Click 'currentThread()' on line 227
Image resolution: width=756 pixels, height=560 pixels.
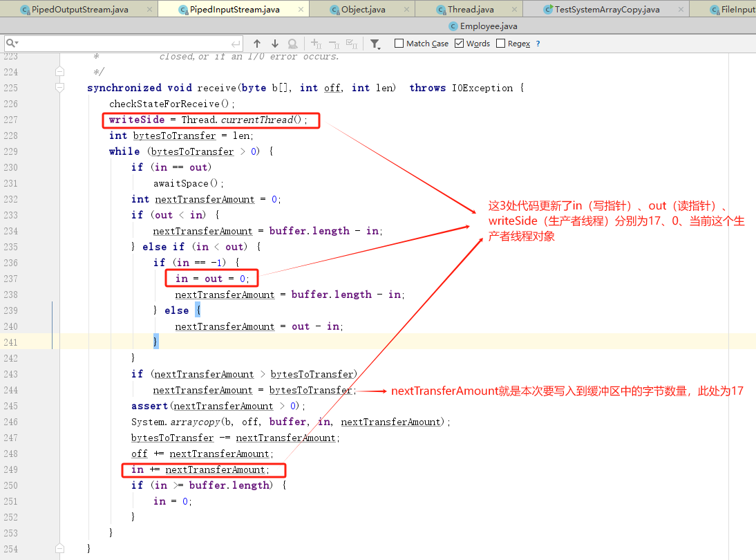tap(261, 120)
